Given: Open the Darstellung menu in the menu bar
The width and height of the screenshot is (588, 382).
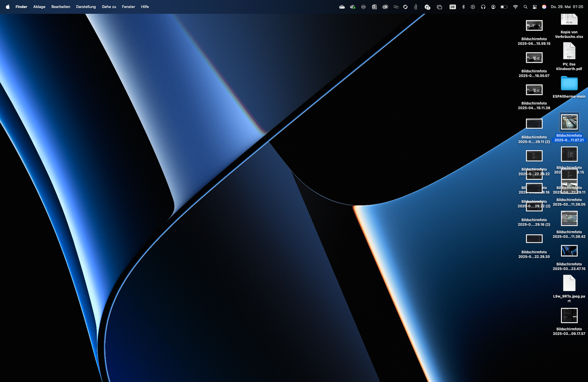Looking at the screenshot, I should click(86, 7).
